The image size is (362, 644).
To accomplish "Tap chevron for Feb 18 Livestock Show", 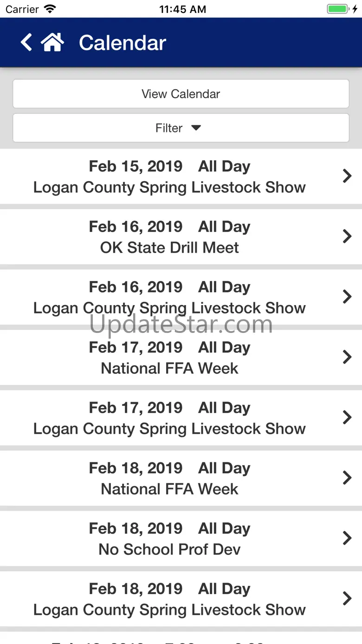I will (347, 599).
